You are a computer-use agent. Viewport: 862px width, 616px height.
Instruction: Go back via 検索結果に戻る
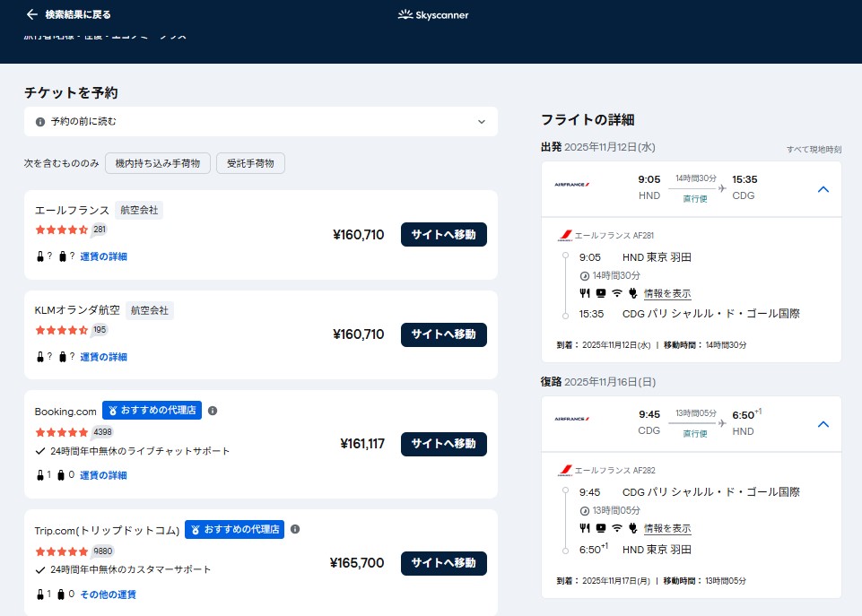[x=68, y=15]
